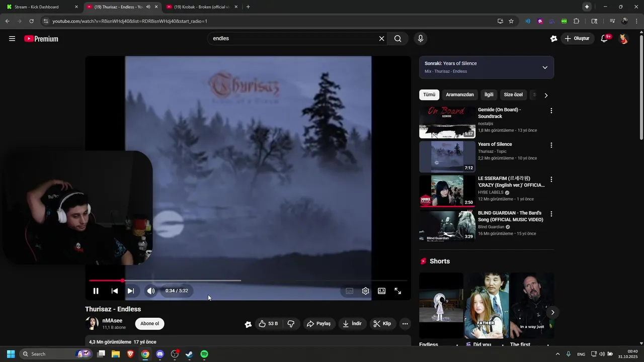Skip to previous video in playlist
This screenshot has width=644, height=362.
pos(115,291)
